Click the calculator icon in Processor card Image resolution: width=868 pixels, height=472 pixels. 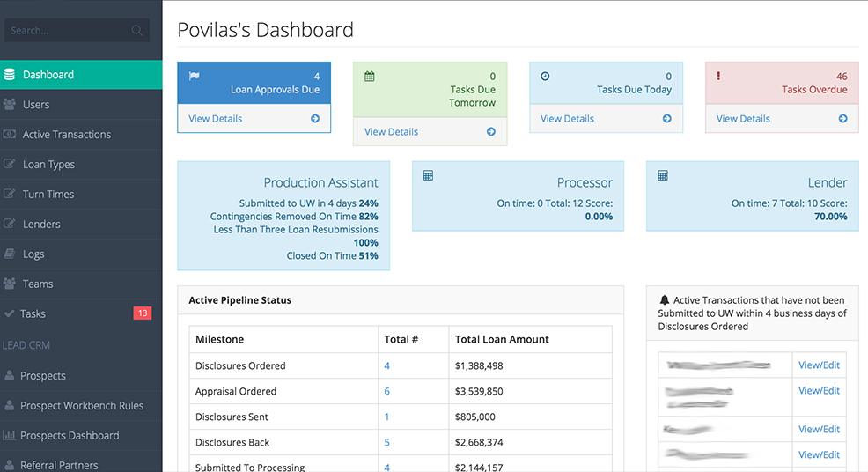point(428,175)
